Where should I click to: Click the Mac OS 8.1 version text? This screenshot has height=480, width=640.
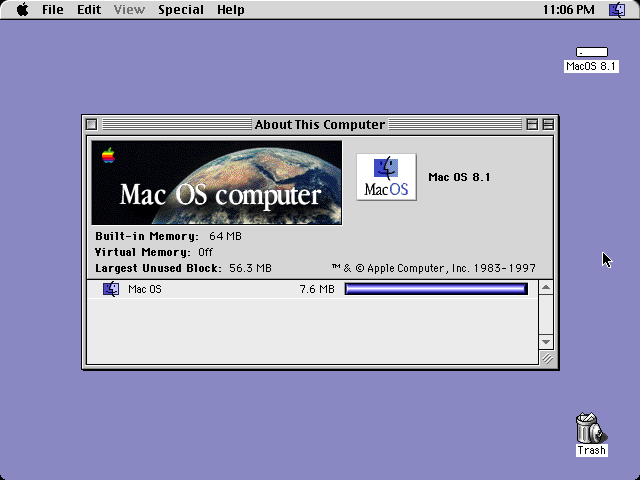[459, 177]
